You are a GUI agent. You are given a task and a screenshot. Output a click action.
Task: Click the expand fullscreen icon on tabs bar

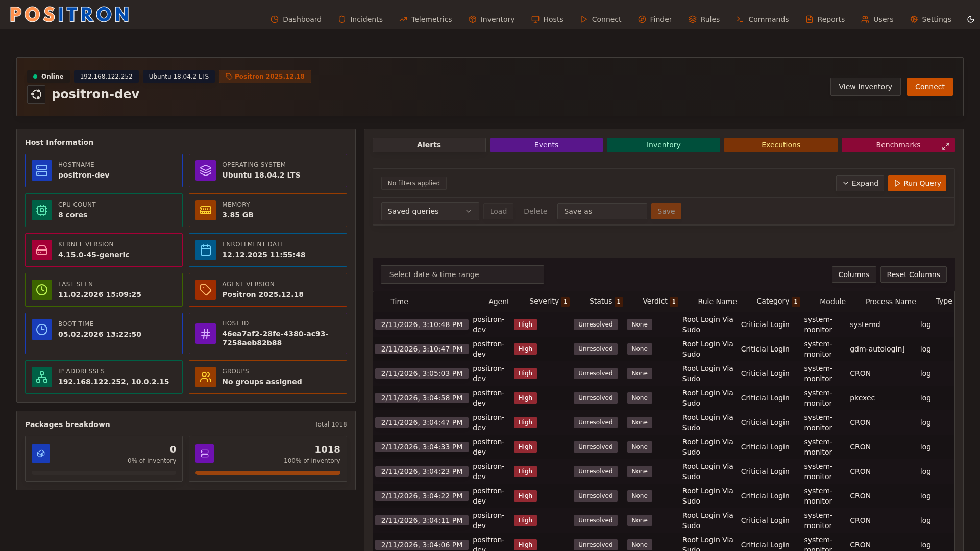[x=946, y=146]
